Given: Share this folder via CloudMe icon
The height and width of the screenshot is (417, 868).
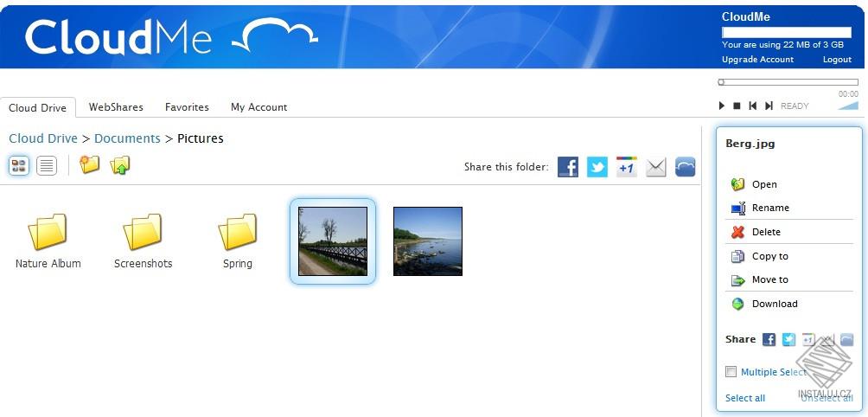Looking at the screenshot, I should pyautogui.click(x=686, y=167).
